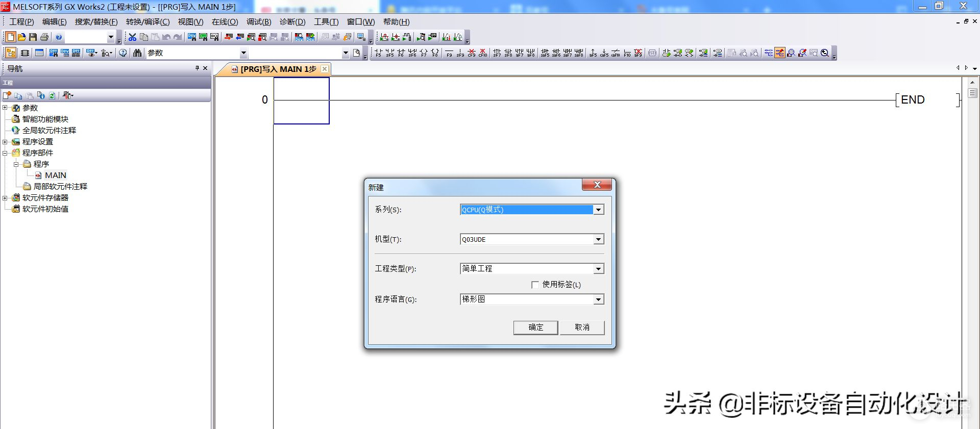Open the 诊断(D) menu
Image resolution: width=980 pixels, height=429 pixels.
pos(292,21)
